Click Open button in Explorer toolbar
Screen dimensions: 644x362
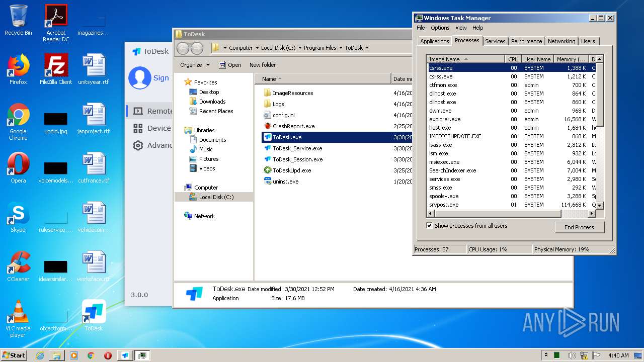230,65
